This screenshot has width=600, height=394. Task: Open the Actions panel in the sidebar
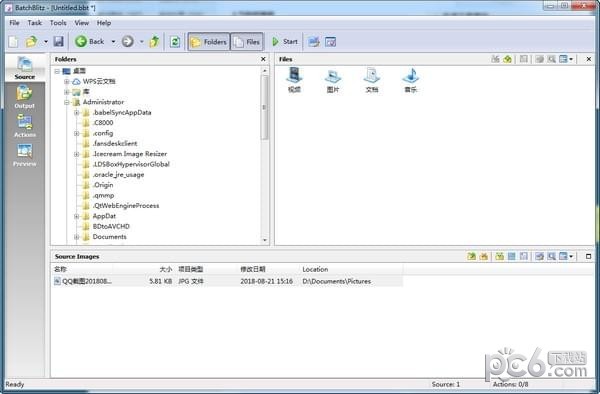point(24,126)
